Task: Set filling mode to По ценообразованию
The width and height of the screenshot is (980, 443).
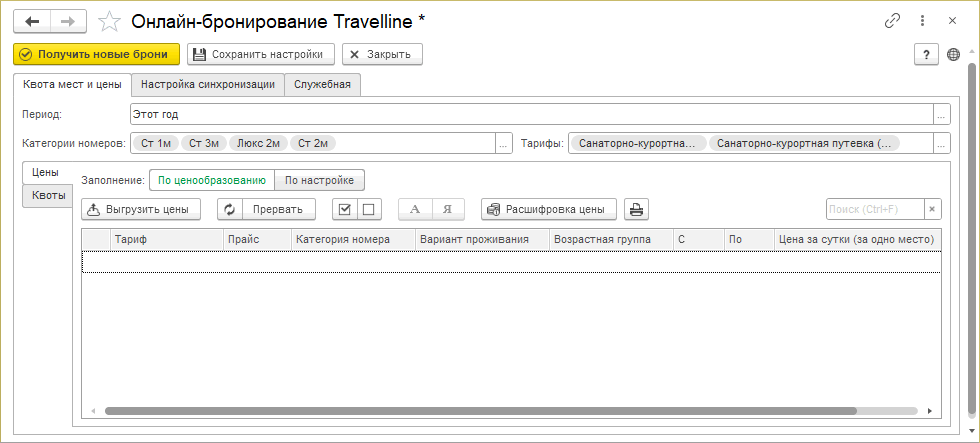Action: click(212, 180)
